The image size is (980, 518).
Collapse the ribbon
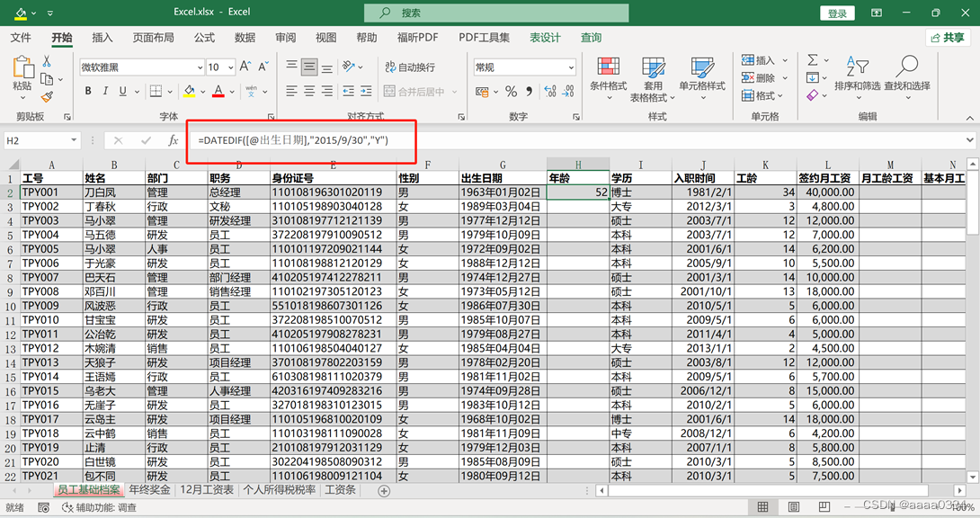(x=969, y=118)
